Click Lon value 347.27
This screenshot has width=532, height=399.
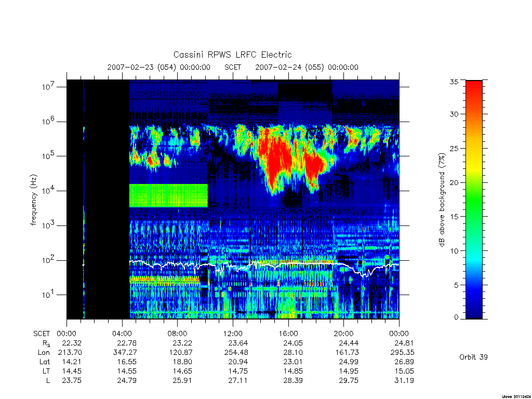coord(125,353)
